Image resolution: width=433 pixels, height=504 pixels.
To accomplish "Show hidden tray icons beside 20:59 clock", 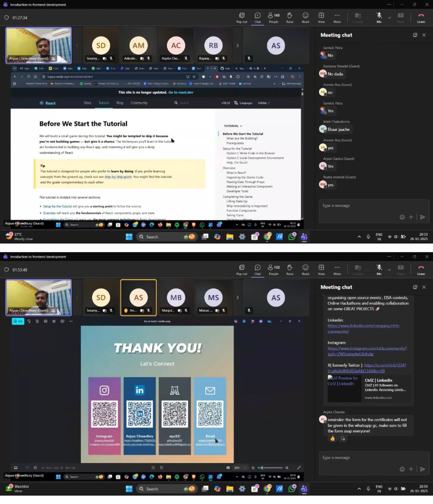I will (359, 489).
